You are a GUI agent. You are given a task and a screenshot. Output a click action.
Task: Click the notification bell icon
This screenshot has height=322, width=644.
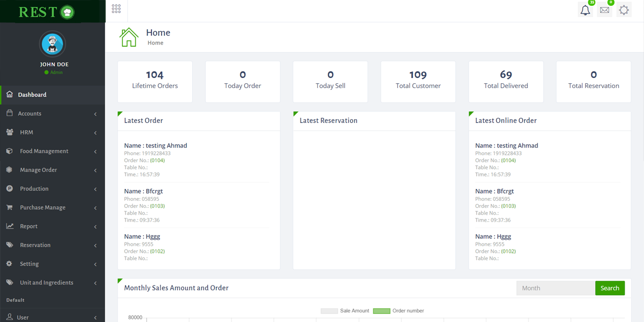coord(586,10)
